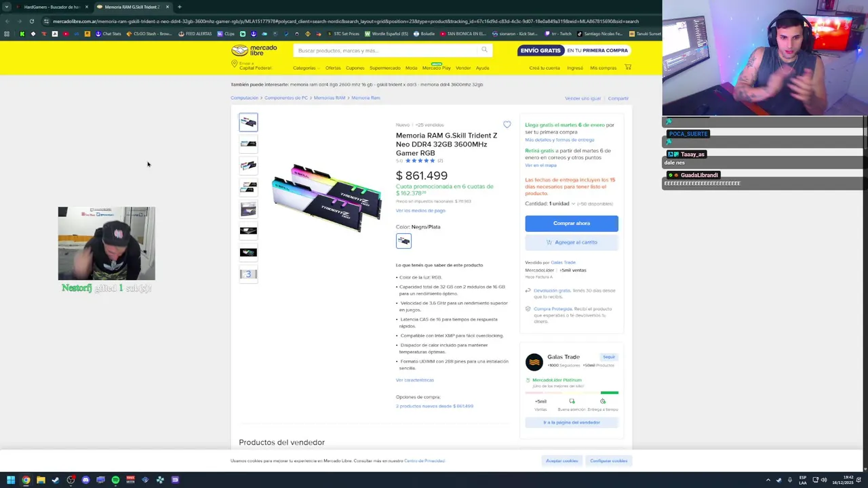Click the Mercado Libre logo
This screenshot has width=868, height=488.
(254, 50)
